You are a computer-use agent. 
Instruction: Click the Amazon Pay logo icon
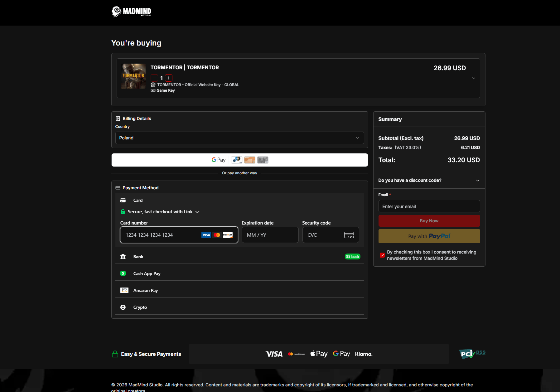124,290
